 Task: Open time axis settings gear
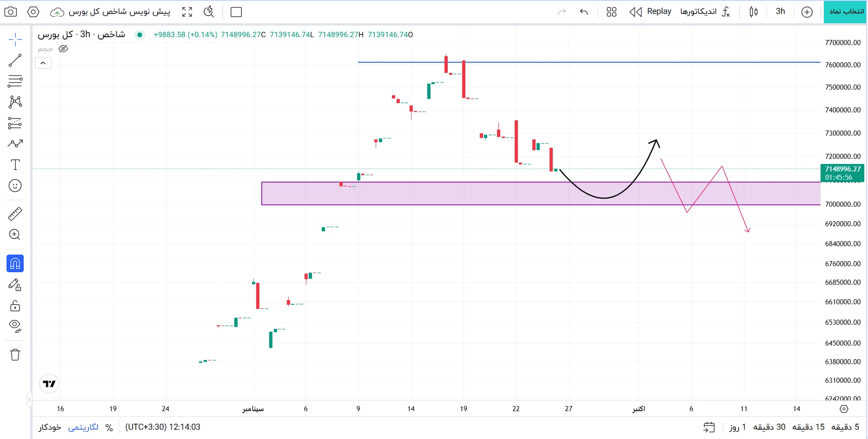(x=844, y=409)
